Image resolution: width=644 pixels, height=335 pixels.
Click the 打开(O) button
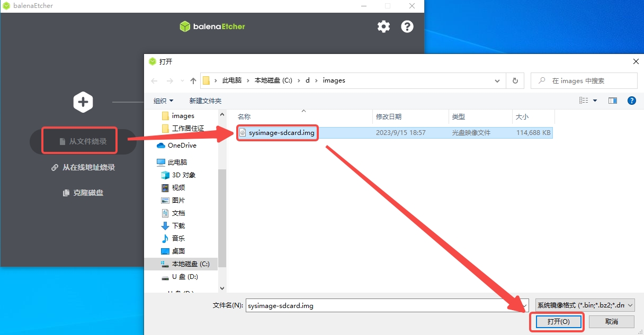pyautogui.click(x=558, y=322)
